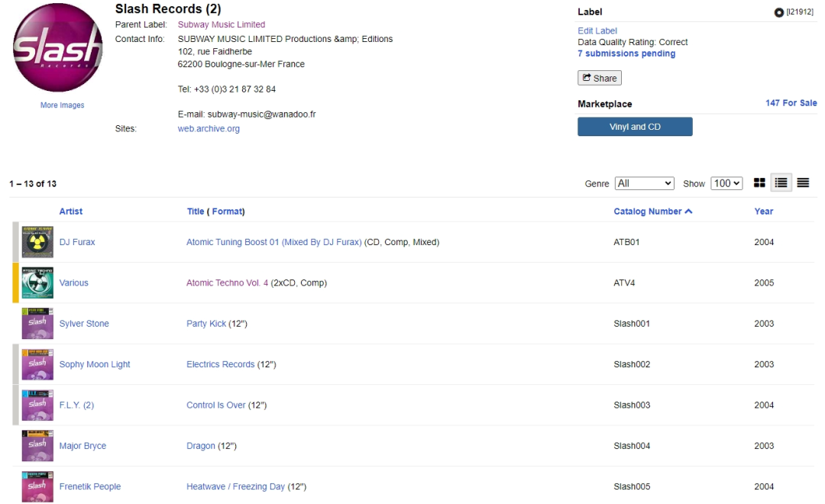
Task: Toggle Catalog Number sort order
Action: 652,211
